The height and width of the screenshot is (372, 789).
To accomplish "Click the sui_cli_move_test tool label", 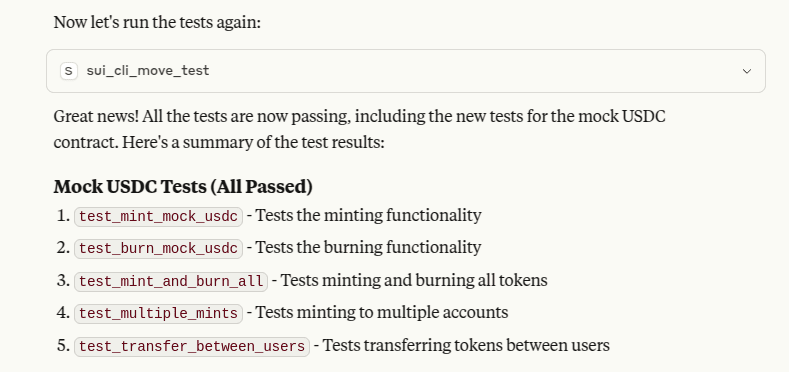I will click(x=147, y=71).
